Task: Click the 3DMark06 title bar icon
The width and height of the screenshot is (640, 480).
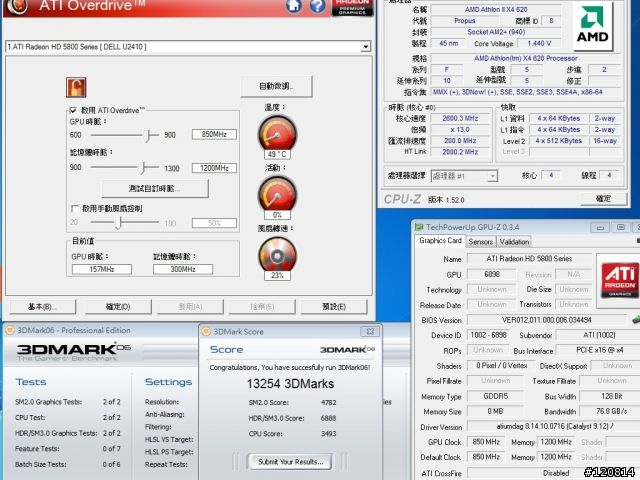Action: [10, 330]
